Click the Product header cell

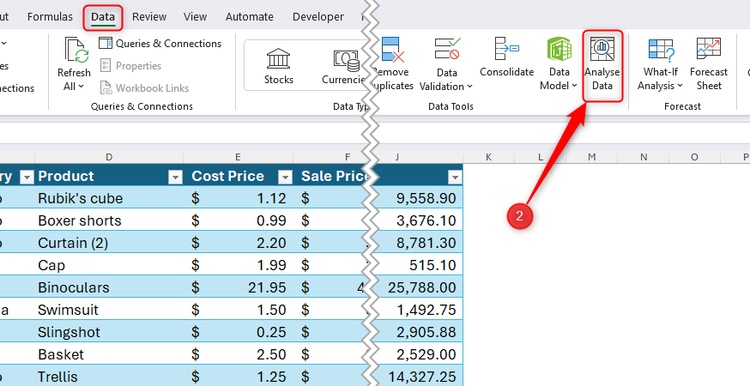point(109,176)
